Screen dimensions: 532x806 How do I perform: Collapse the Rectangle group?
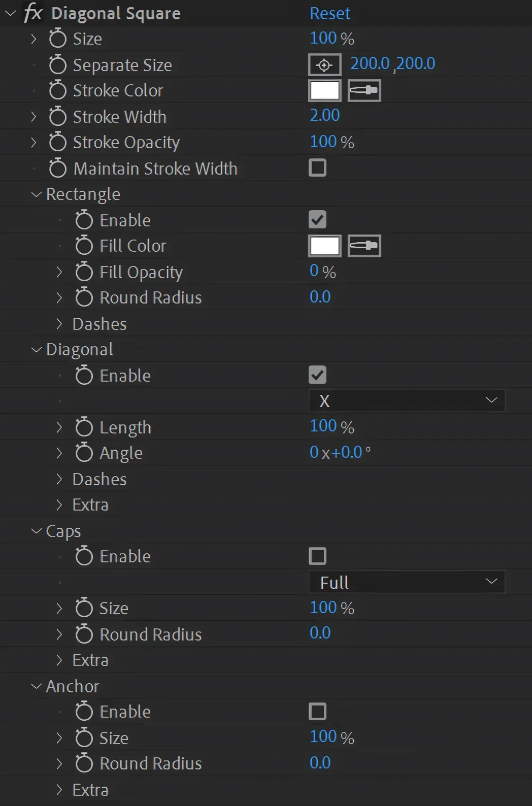point(37,194)
